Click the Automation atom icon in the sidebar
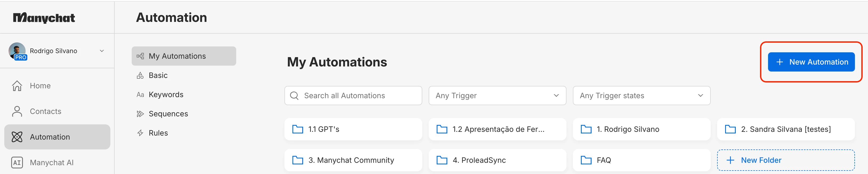Screen dimensions: 868x174 point(17,137)
